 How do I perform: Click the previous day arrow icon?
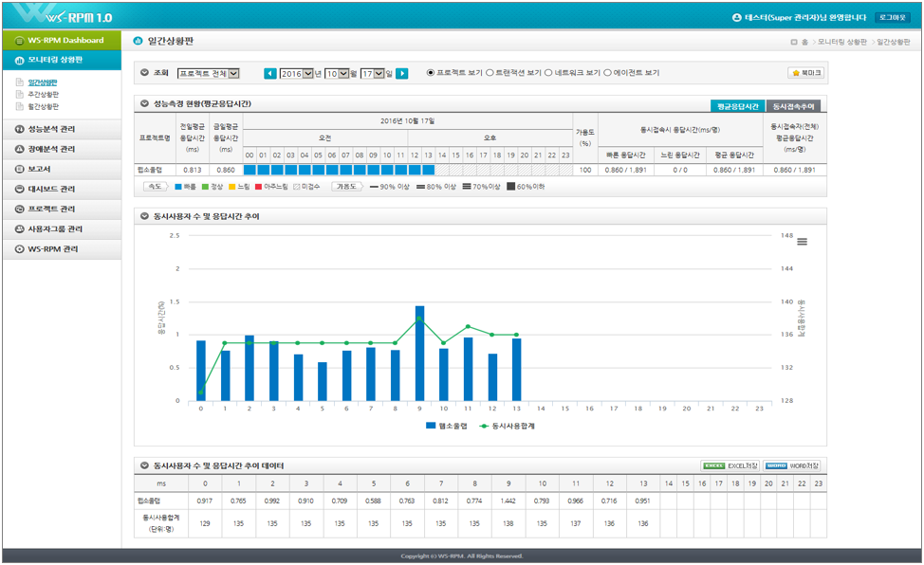coord(269,73)
